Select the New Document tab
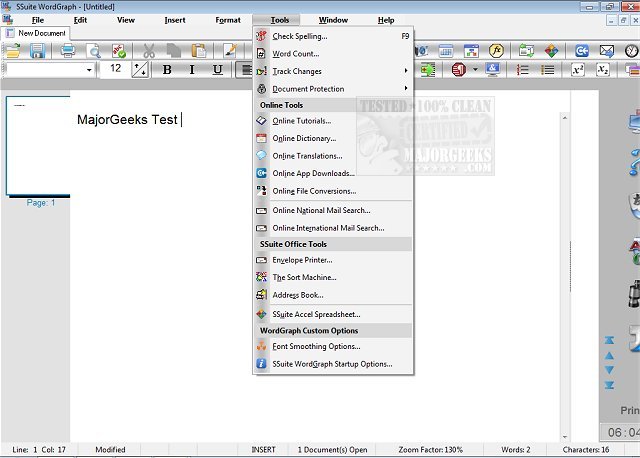The width and height of the screenshot is (640, 458). pyautogui.click(x=36, y=33)
